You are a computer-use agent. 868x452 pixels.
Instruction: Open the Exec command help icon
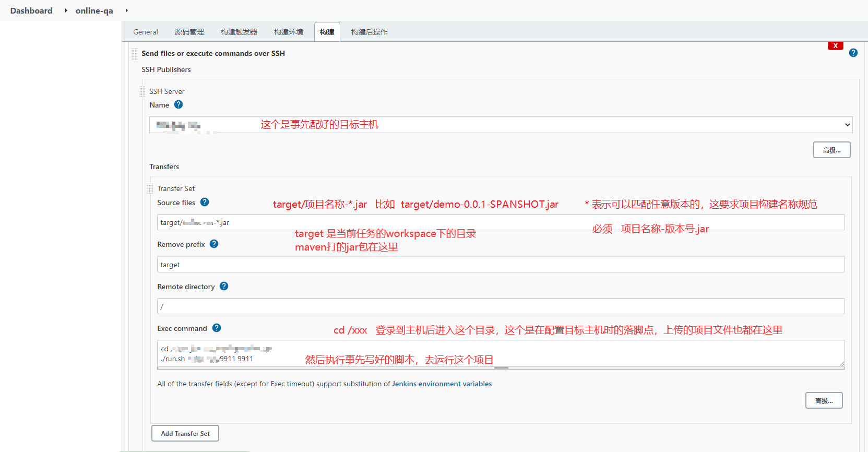point(217,328)
